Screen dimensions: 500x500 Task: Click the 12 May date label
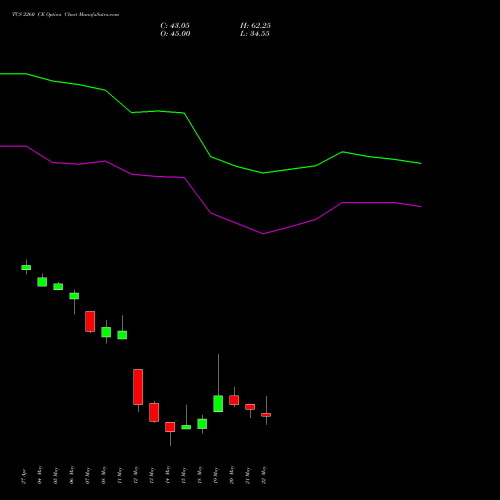[x=136, y=475]
